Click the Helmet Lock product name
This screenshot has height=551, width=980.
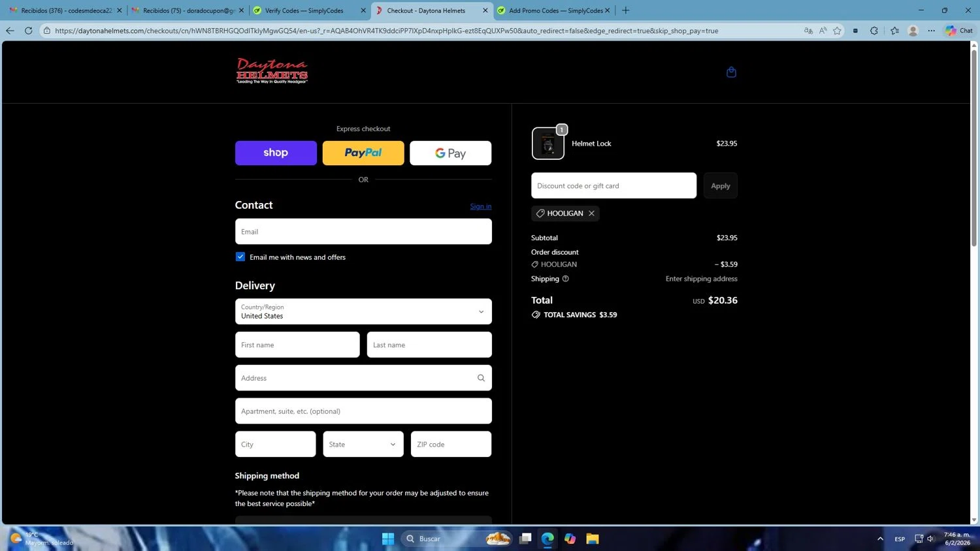click(591, 144)
